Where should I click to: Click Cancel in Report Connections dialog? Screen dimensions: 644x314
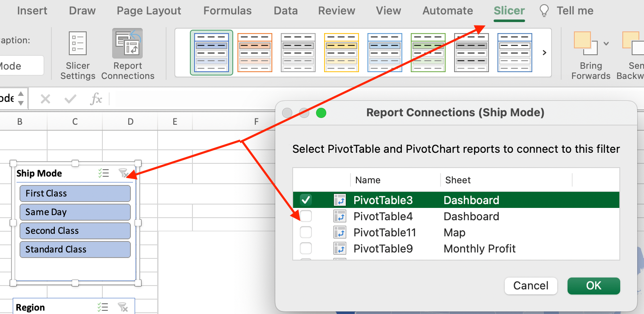(531, 286)
